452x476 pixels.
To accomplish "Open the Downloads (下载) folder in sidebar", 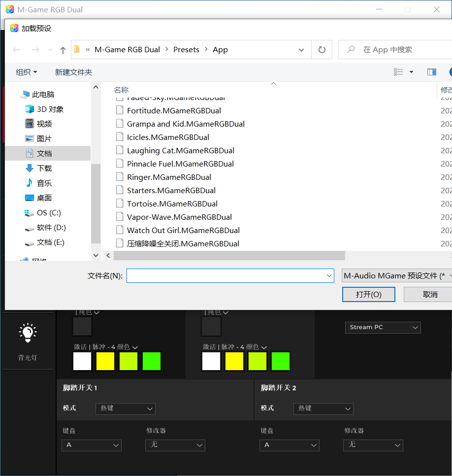I will (44, 168).
